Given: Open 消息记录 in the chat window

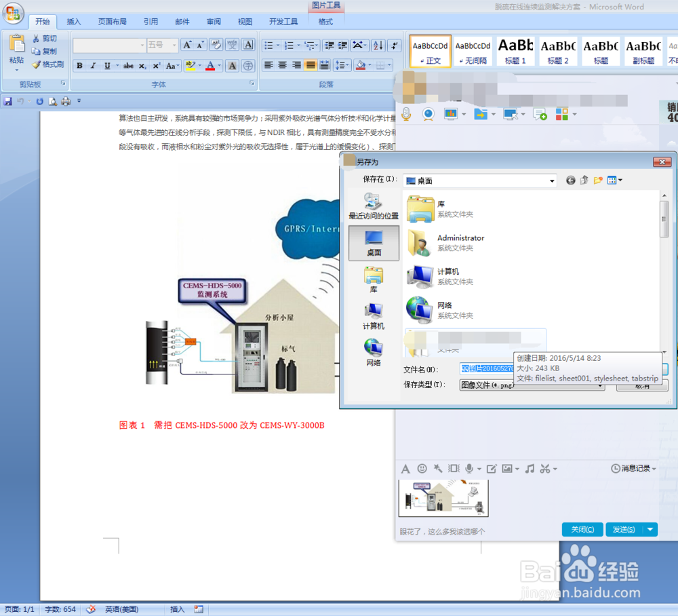Looking at the screenshot, I should click(x=633, y=469).
